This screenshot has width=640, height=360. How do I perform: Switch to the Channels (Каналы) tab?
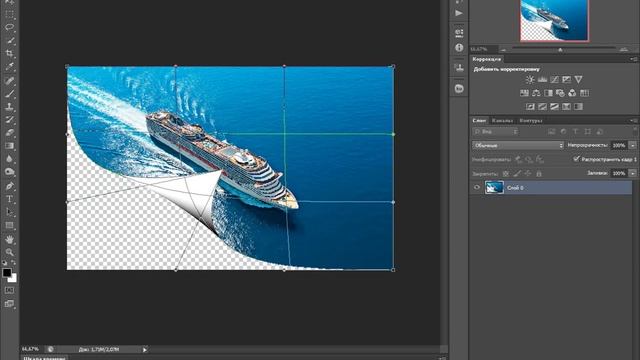click(502, 120)
